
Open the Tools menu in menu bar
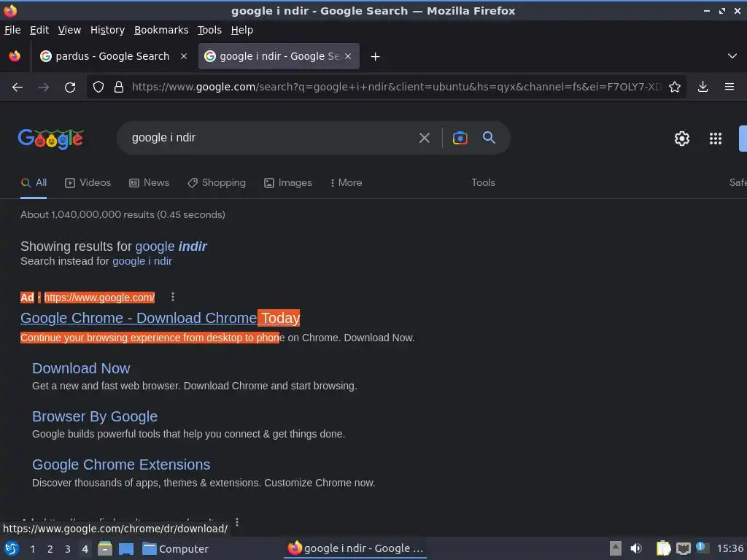pyautogui.click(x=209, y=30)
